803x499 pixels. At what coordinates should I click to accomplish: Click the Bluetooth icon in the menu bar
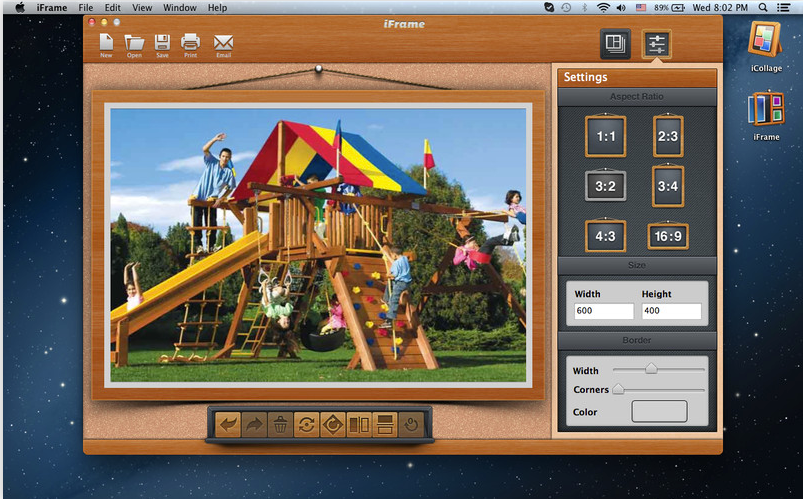584,8
